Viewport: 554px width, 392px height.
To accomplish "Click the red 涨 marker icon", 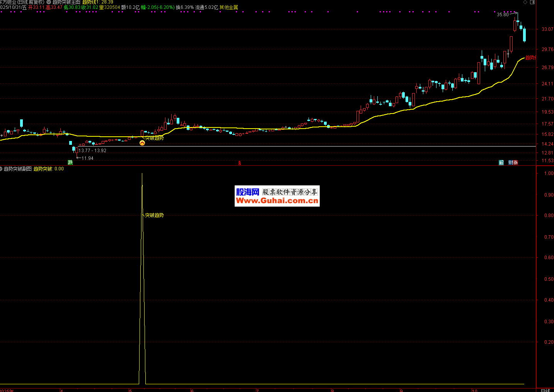I will click(515, 163).
